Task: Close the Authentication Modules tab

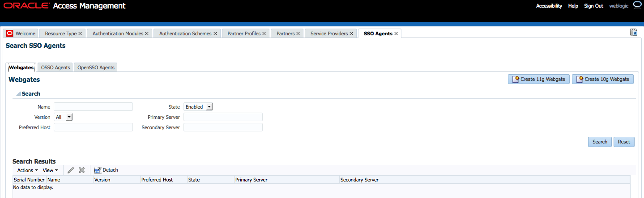Action: pyautogui.click(x=147, y=34)
